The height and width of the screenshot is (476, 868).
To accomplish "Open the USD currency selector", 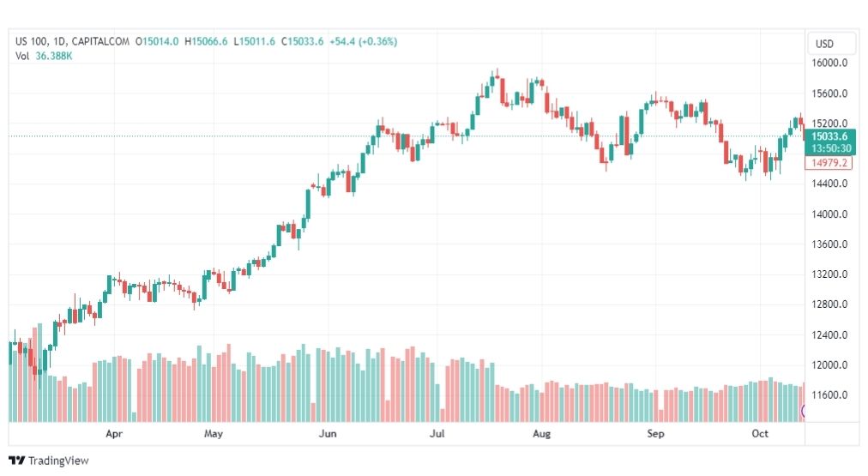I will [x=825, y=44].
